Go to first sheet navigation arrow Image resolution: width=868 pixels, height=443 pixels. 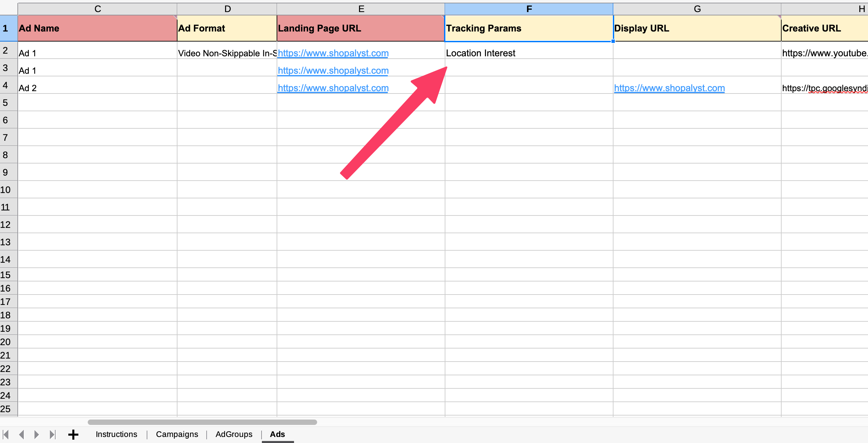pyautogui.click(x=6, y=434)
